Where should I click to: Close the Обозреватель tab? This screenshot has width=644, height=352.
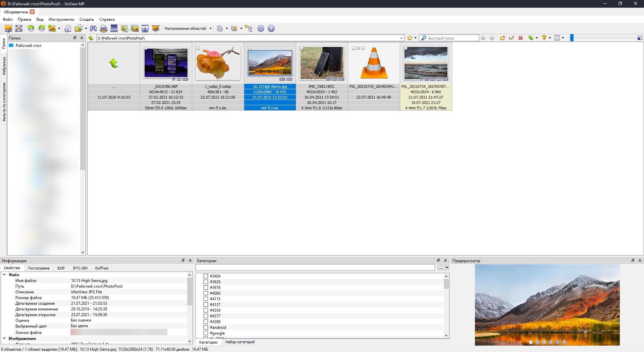pyautogui.click(x=32, y=12)
